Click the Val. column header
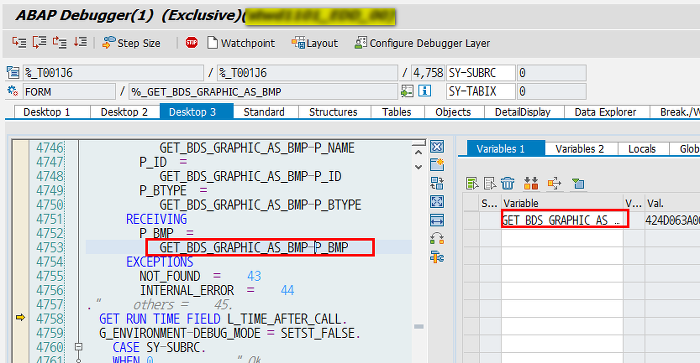Viewport: 700px width, 363px height. coord(672,203)
